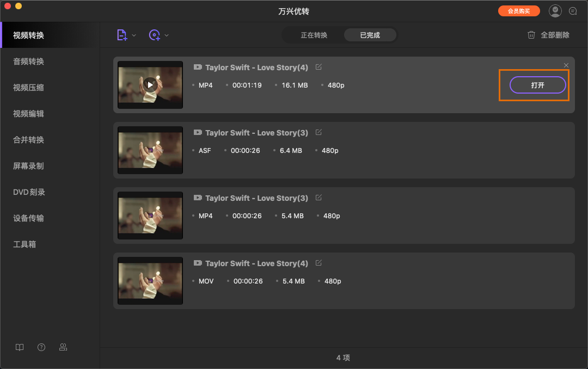Click the ASF format label
The height and width of the screenshot is (369, 588).
click(x=205, y=150)
